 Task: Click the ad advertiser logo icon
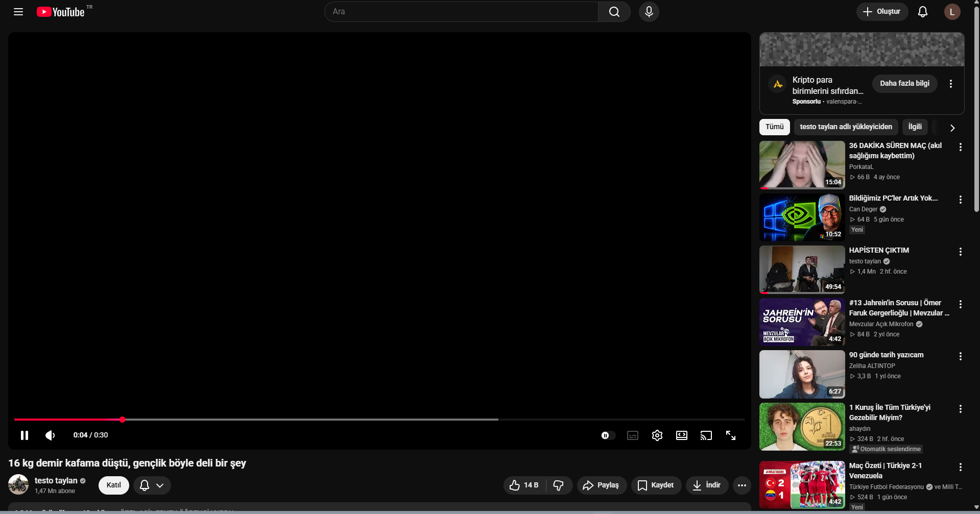[778, 84]
